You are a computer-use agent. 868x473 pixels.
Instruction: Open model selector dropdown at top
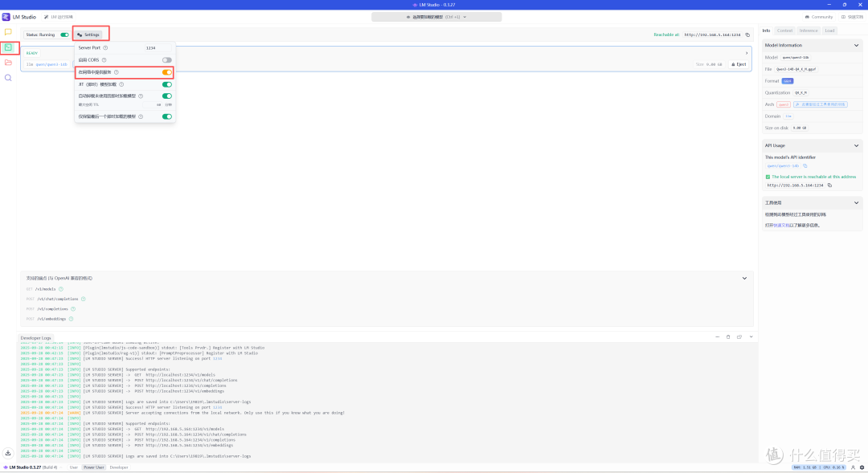tap(436, 17)
